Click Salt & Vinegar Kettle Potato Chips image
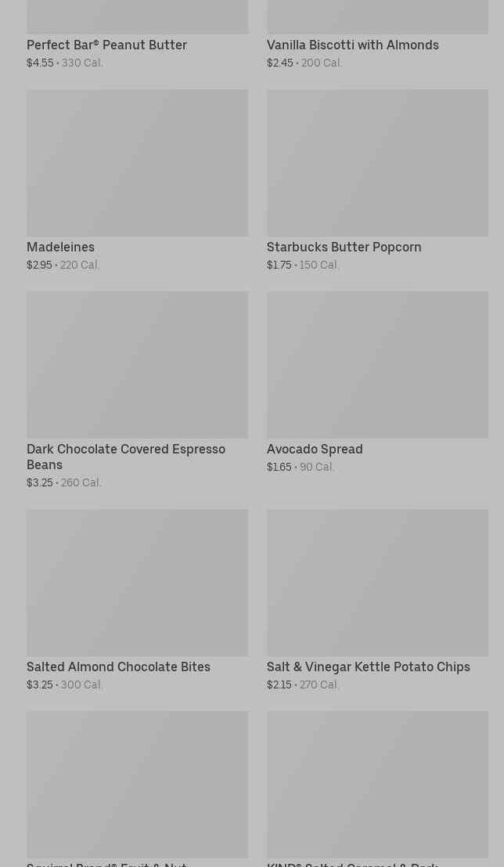 (x=377, y=583)
